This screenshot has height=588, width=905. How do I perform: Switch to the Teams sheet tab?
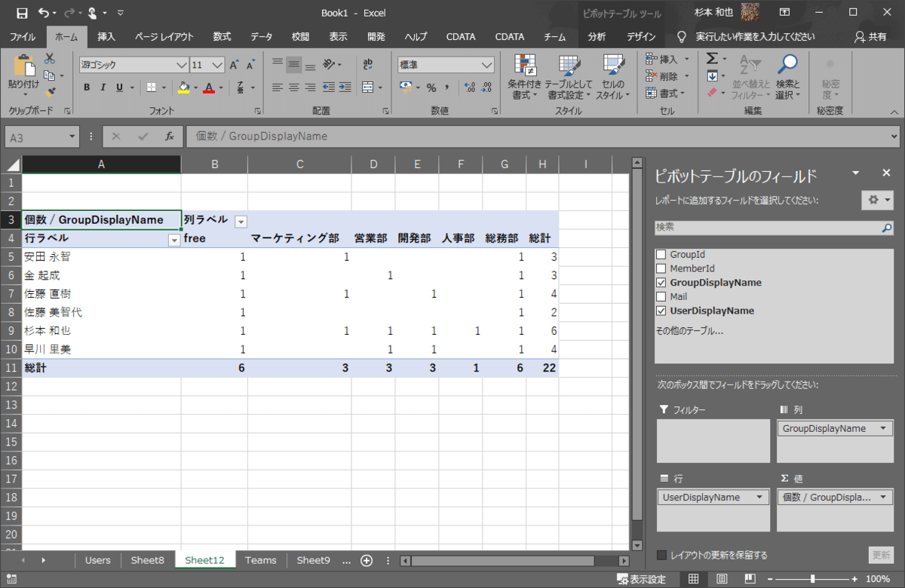pos(260,560)
